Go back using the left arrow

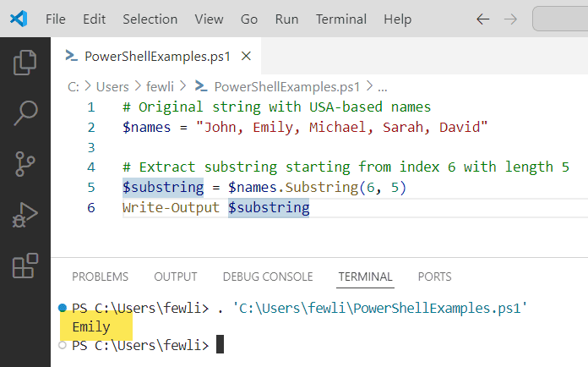click(x=483, y=19)
